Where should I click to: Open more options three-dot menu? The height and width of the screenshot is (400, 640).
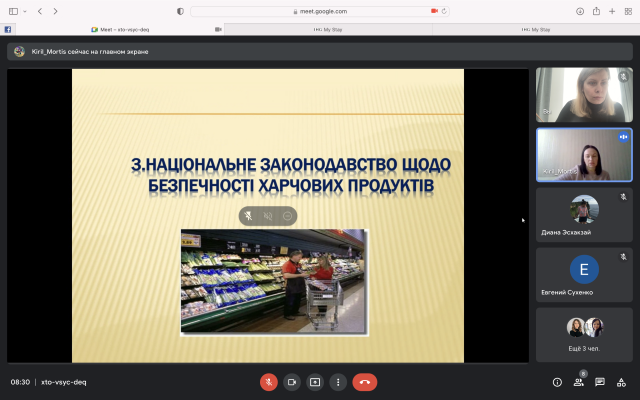pos(338,381)
